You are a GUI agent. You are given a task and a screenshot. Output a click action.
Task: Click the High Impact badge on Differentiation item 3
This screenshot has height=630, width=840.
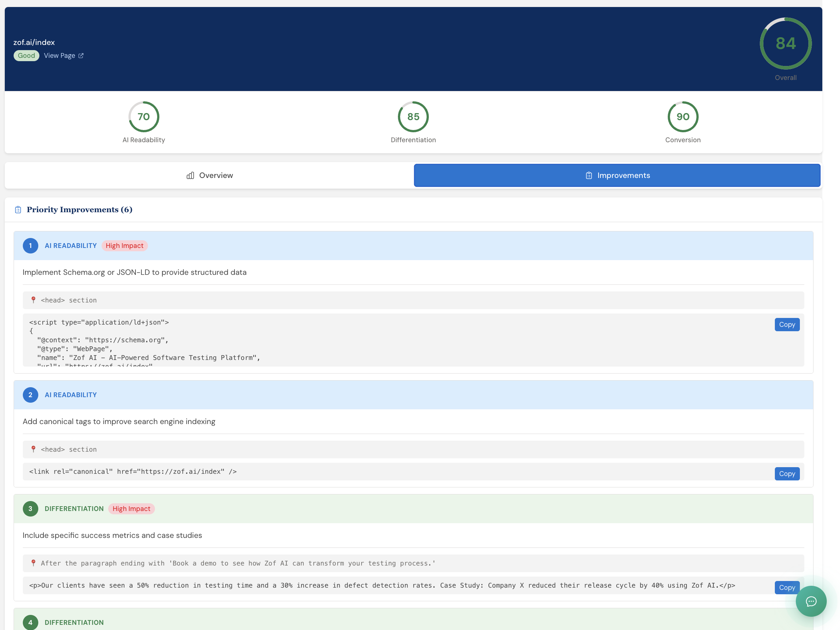click(x=131, y=508)
